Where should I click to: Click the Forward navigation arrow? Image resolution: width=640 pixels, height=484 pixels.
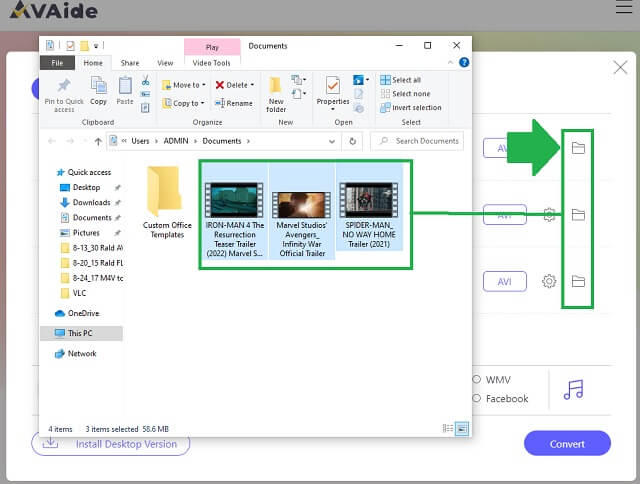click(70, 141)
